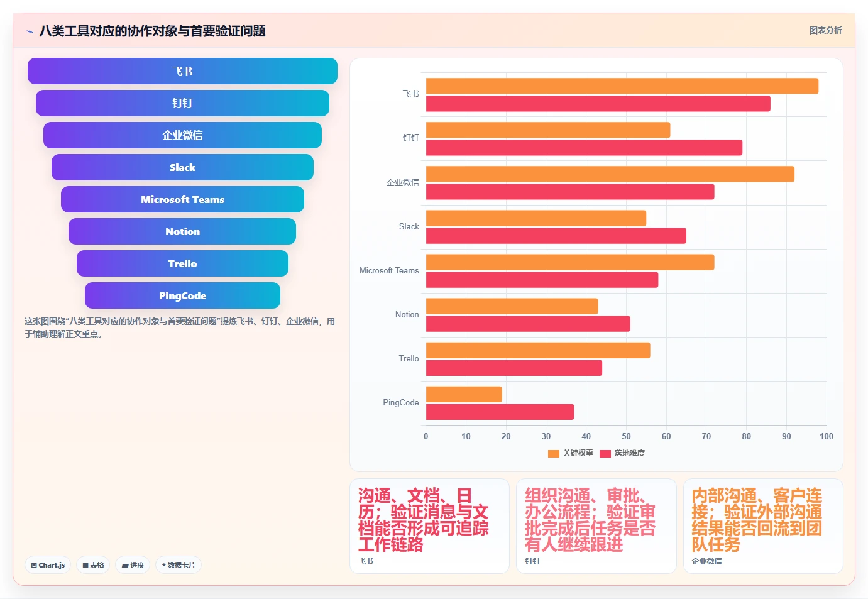Select the 企业微信 funnel bar

(x=182, y=135)
